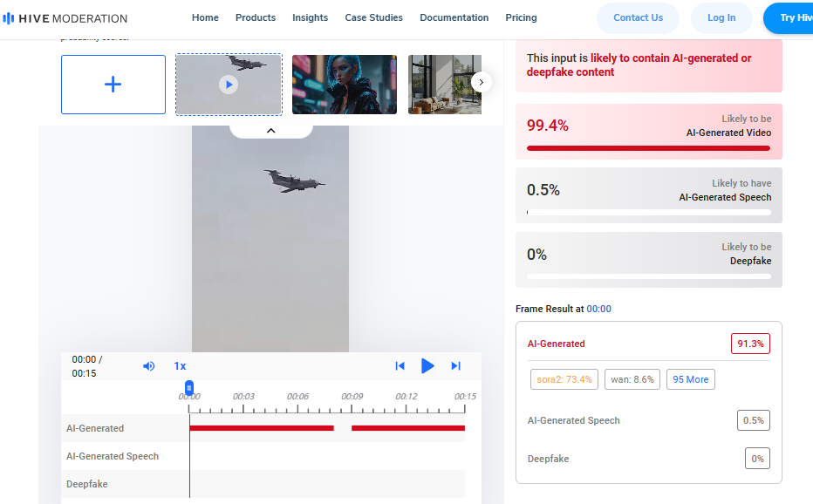Play the airplane video thumbnail
This screenshot has width=813, height=504.
click(x=229, y=85)
